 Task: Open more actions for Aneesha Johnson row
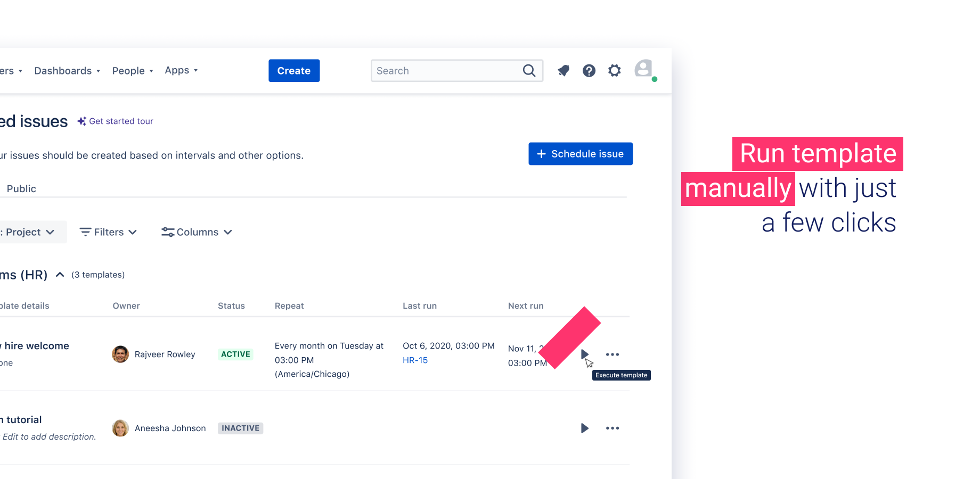coord(612,428)
